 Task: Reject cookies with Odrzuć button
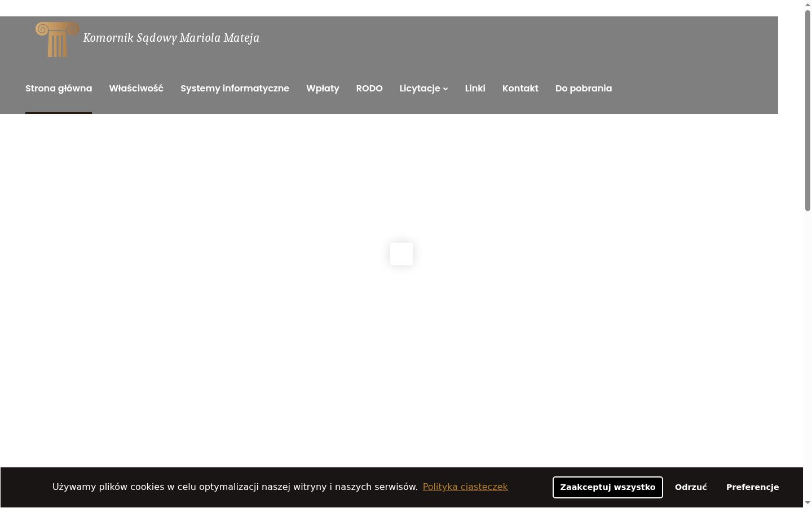point(691,487)
